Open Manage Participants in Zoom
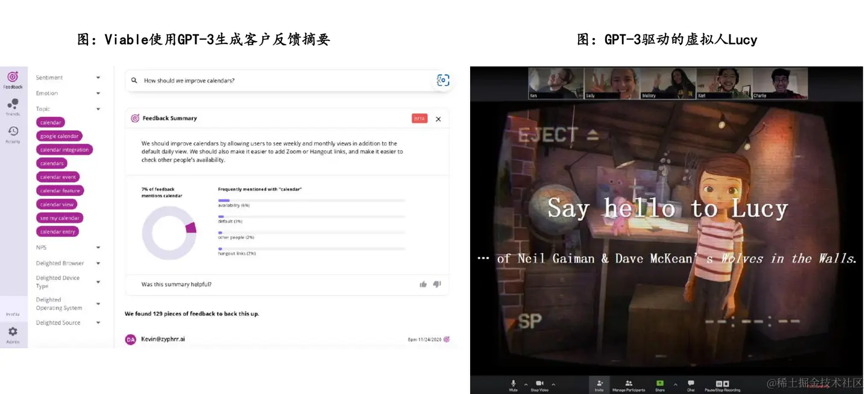This screenshot has height=394, width=868. click(629, 386)
